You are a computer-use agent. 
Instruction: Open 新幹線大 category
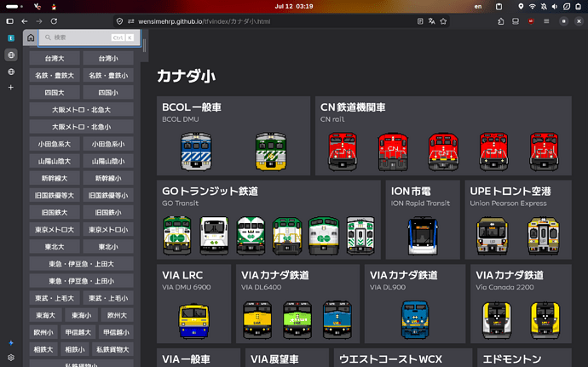[55, 179]
